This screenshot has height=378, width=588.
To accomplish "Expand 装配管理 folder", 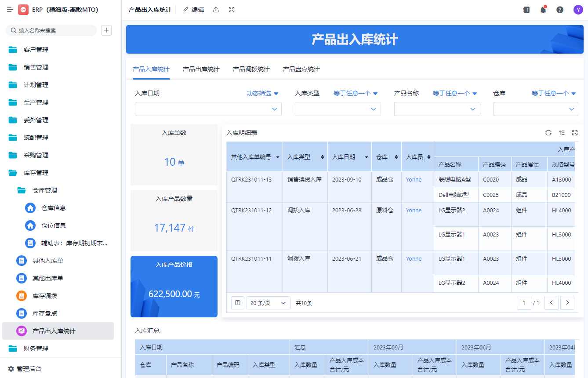I will point(58,138).
